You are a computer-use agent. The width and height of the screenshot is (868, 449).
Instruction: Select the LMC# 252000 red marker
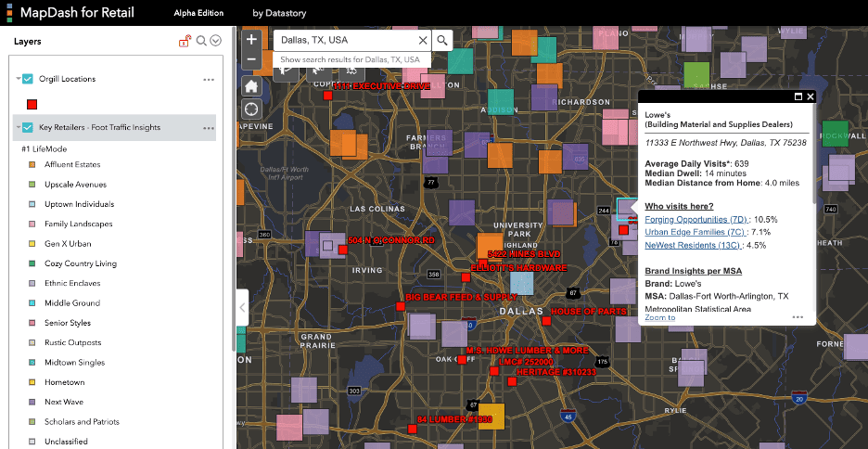pos(493,371)
